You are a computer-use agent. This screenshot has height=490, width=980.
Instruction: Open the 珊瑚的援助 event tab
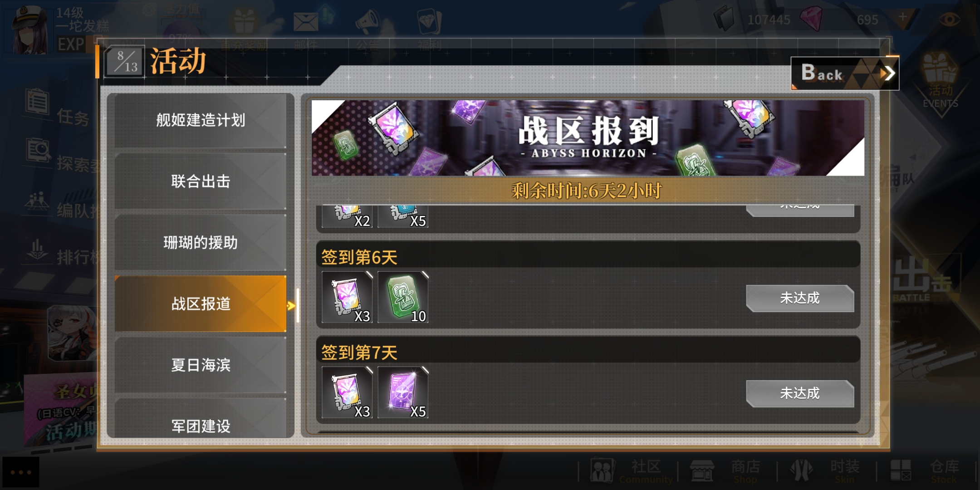click(x=201, y=243)
